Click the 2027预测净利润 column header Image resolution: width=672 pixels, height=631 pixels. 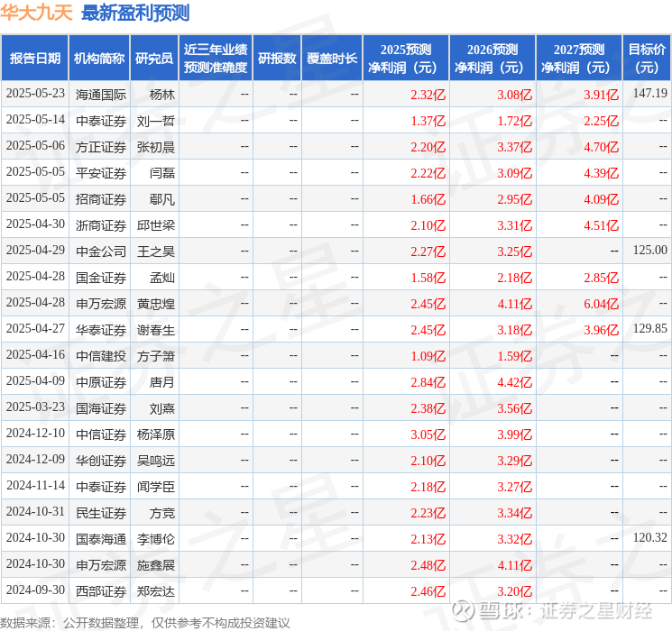tap(579, 58)
